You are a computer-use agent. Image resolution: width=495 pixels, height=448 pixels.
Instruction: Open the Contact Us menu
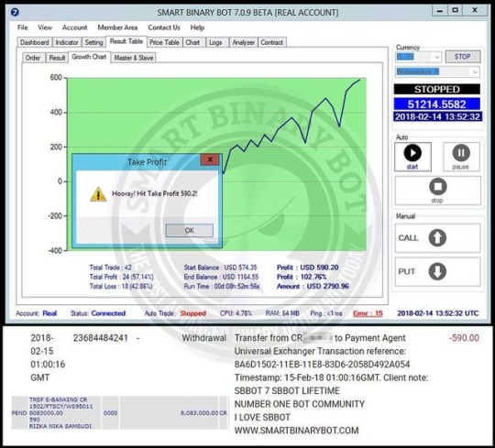[164, 27]
